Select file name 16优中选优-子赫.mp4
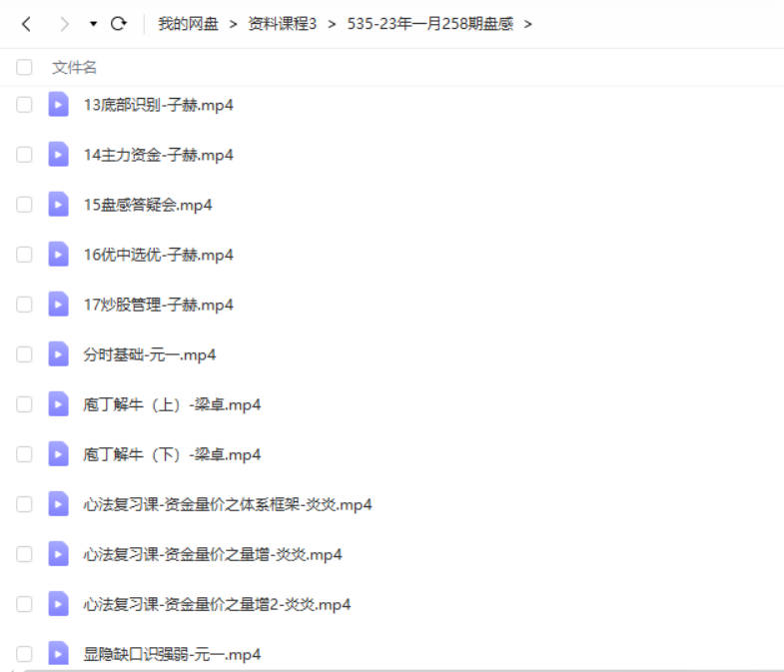Image resolution: width=784 pixels, height=672 pixels. 159,255
